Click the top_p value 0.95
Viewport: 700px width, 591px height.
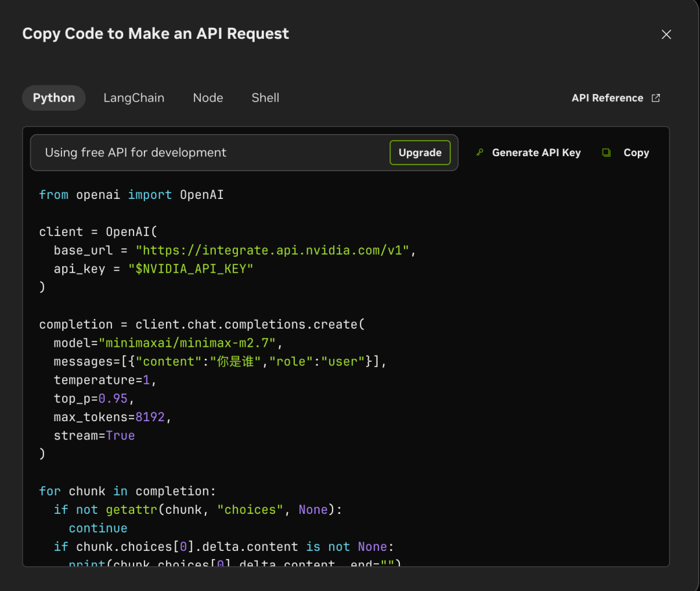[113, 399]
